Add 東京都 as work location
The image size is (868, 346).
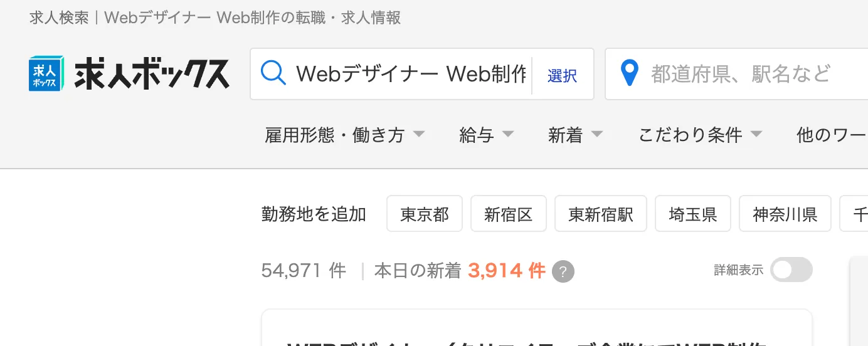coord(425,214)
